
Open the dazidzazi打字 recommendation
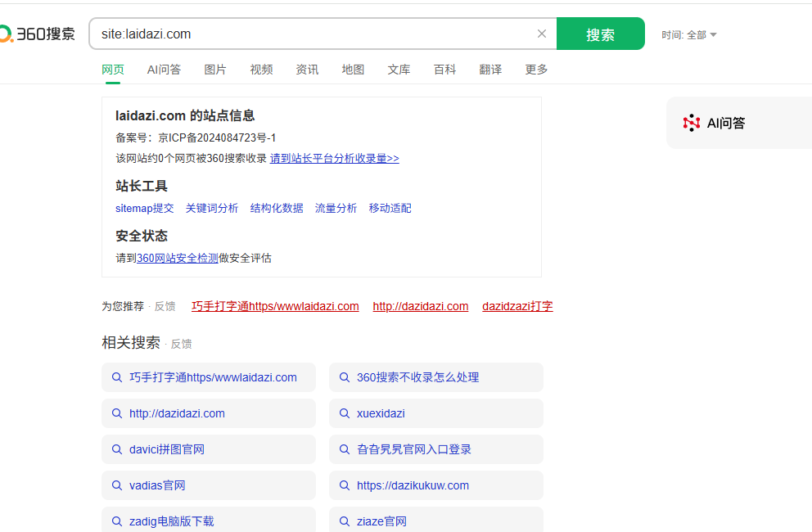517,306
